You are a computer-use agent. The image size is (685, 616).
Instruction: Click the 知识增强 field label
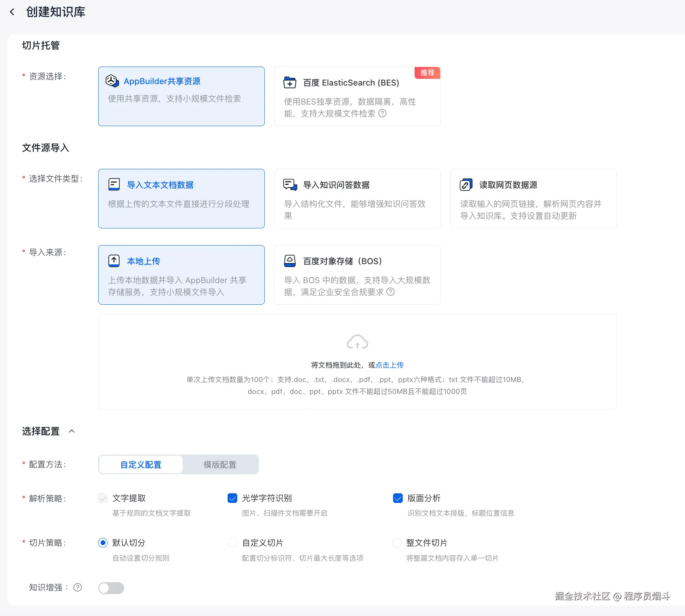49,587
